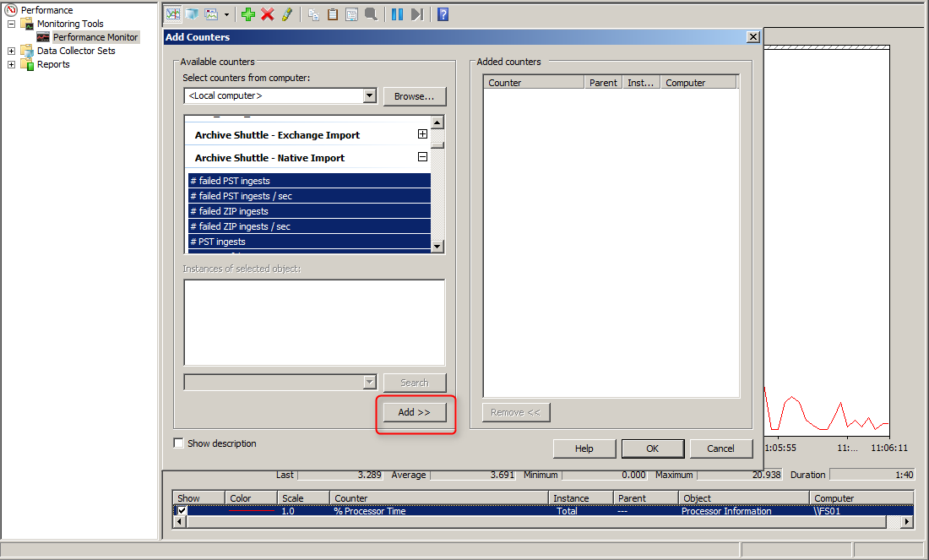Click Instance column header in legend
Image resolution: width=929 pixels, height=560 pixels.
(x=581, y=497)
